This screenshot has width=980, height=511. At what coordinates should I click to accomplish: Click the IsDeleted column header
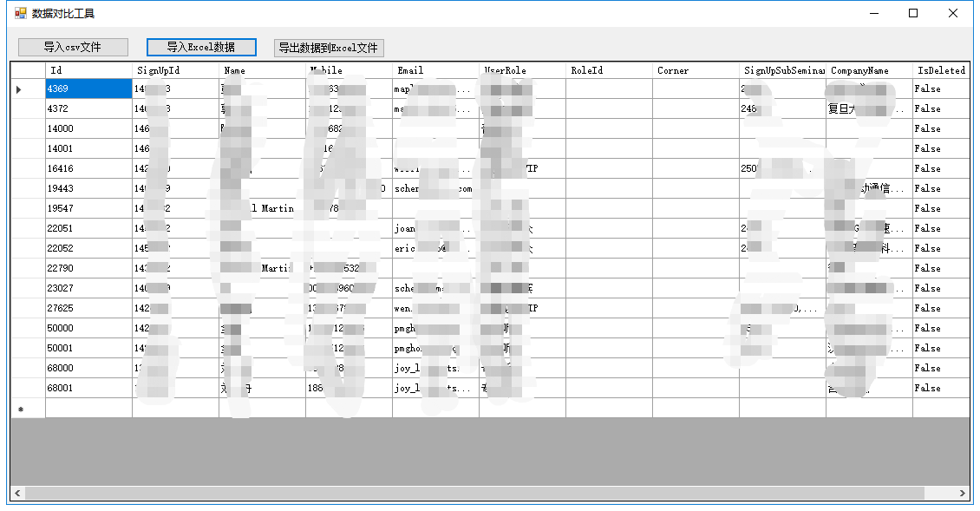pos(941,70)
